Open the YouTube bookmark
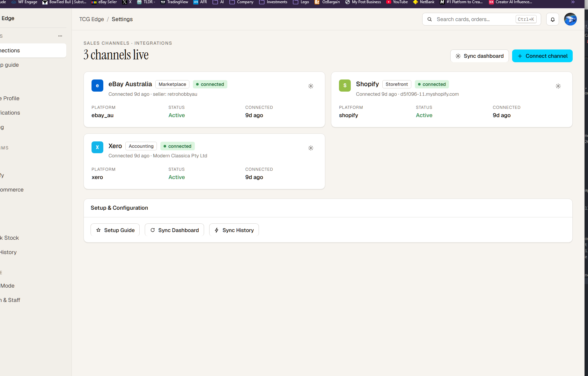 pyautogui.click(x=397, y=2)
